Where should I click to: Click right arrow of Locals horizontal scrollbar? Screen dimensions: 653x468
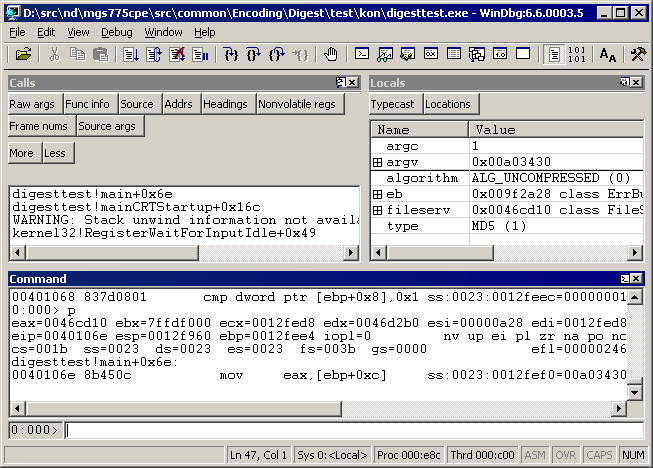pos(635,252)
